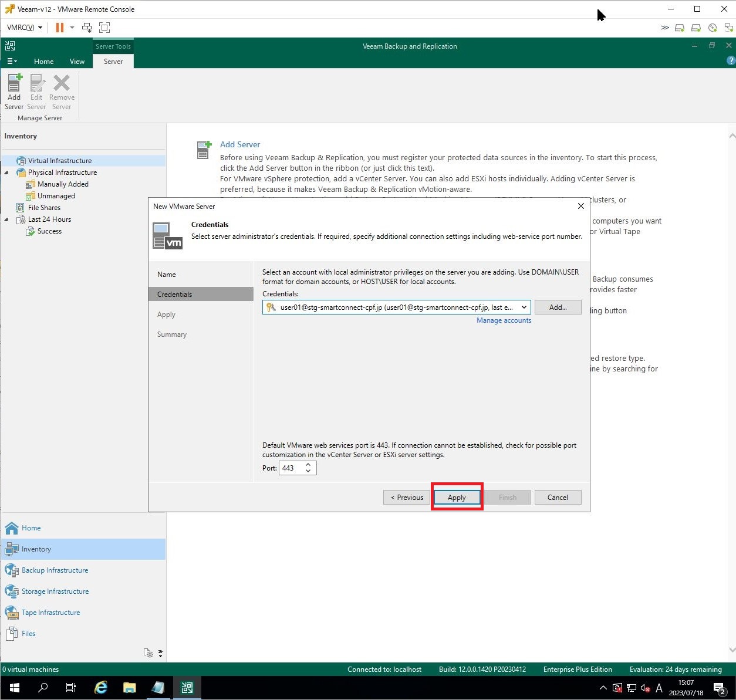Click the < Previous button

407,498
